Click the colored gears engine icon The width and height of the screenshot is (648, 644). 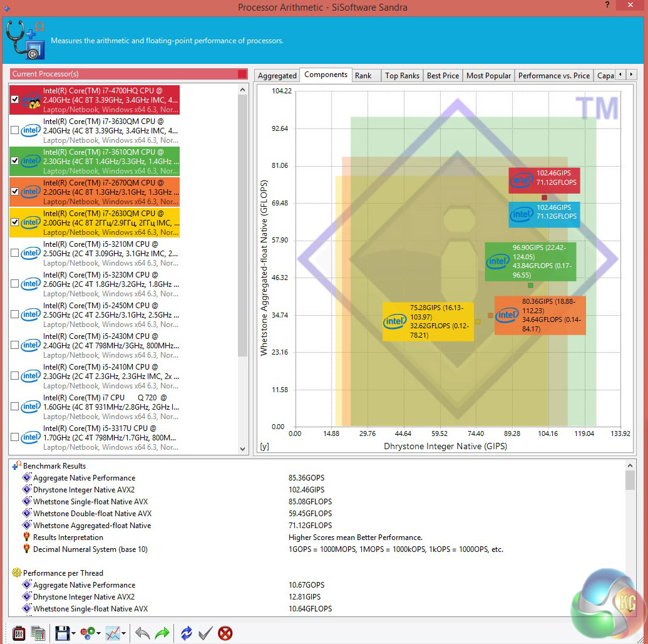coord(88,633)
